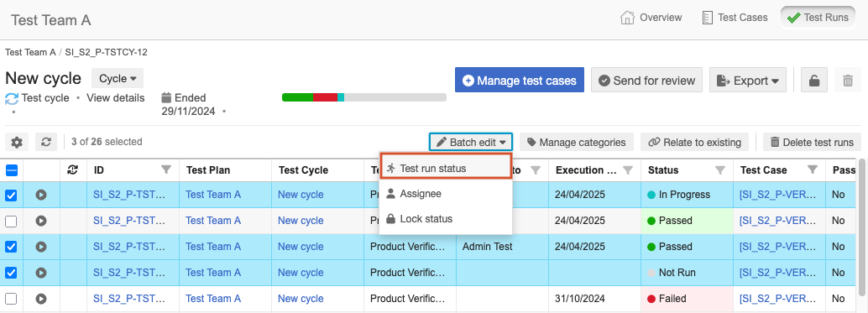Open View details link
The width and height of the screenshot is (868, 313).
pyautogui.click(x=116, y=98)
